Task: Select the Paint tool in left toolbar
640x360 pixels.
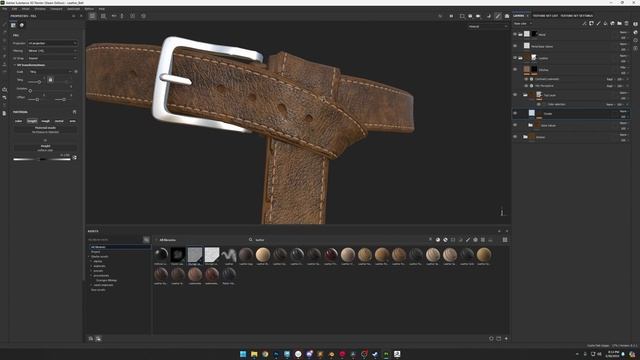Action: tap(4, 25)
